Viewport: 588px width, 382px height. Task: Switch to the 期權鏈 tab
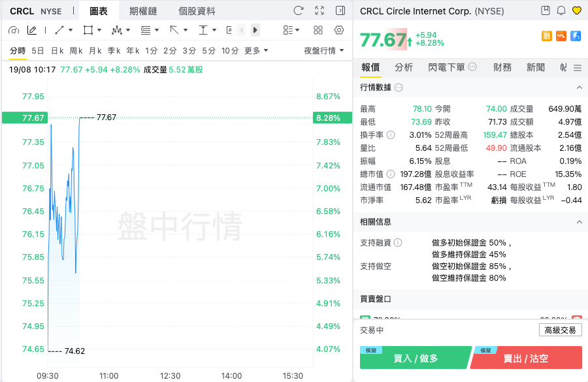143,11
